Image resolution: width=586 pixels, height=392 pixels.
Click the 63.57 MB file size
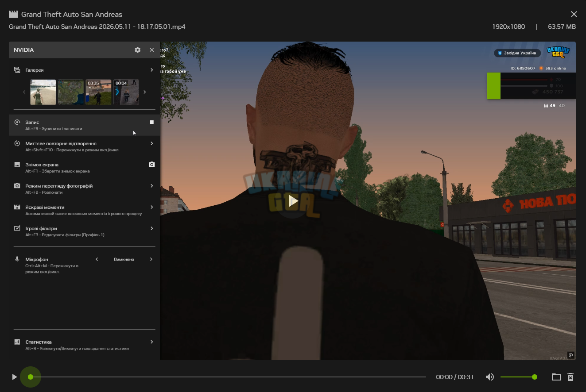click(562, 27)
